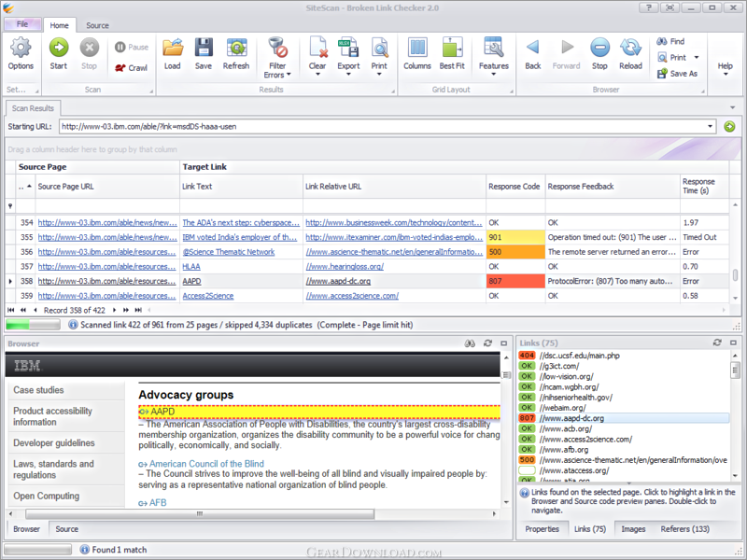Click the orange 500 response code cell

[x=515, y=252]
